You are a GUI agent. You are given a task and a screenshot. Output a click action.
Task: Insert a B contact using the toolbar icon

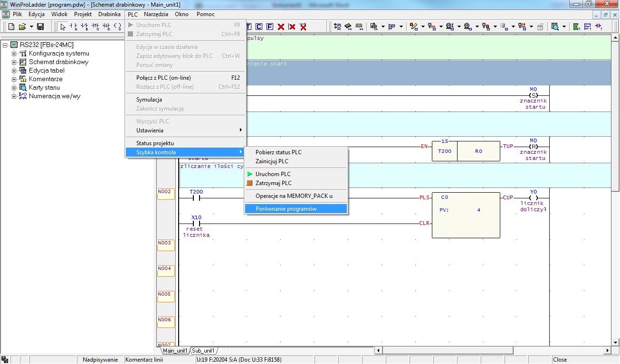(85, 27)
